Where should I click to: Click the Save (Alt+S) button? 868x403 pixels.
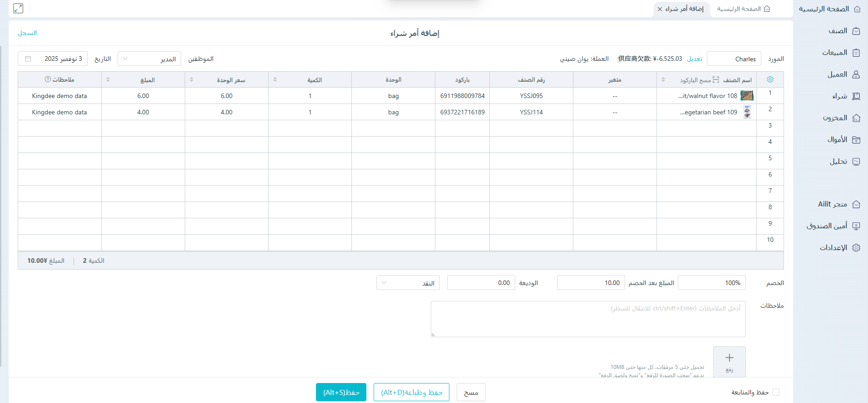pyautogui.click(x=341, y=392)
